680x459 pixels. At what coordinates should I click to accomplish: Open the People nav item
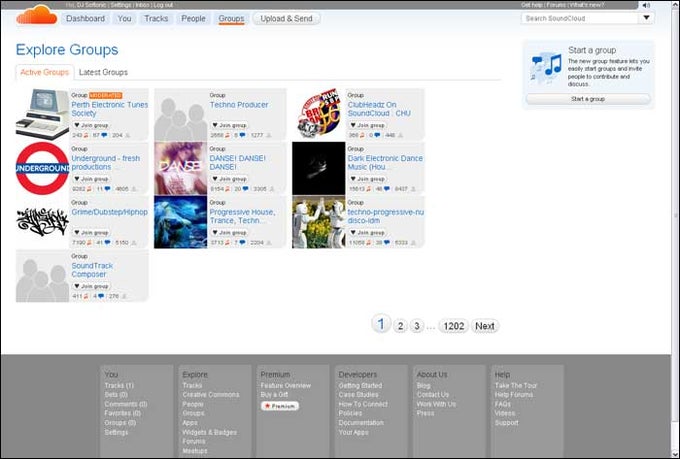pos(193,19)
